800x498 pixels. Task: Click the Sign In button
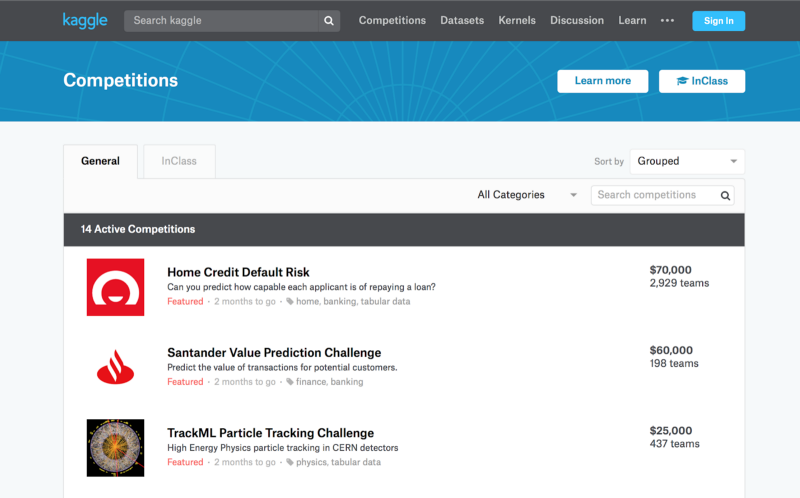tap(718, 21)
